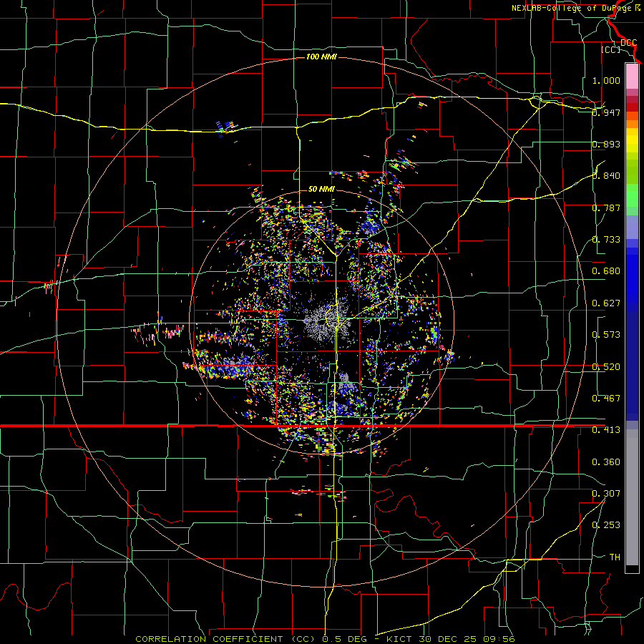Click the 1.000 legend value

click(x=606, y=80)
